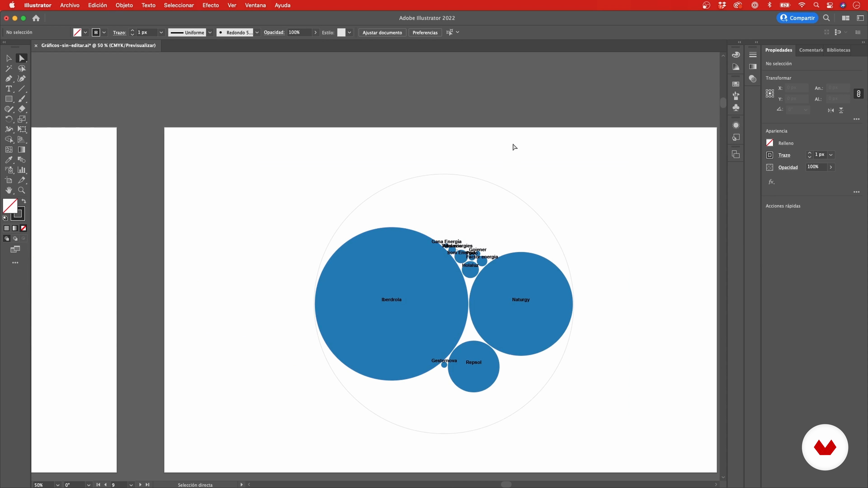Open the Efecto menu
The width and height of the screenshot is (868, 488).
211,5
